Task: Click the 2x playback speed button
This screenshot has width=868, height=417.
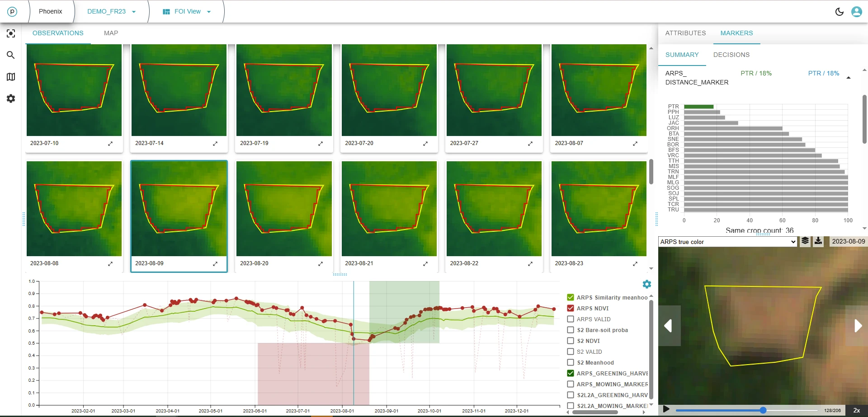Action: coord(856,410)
